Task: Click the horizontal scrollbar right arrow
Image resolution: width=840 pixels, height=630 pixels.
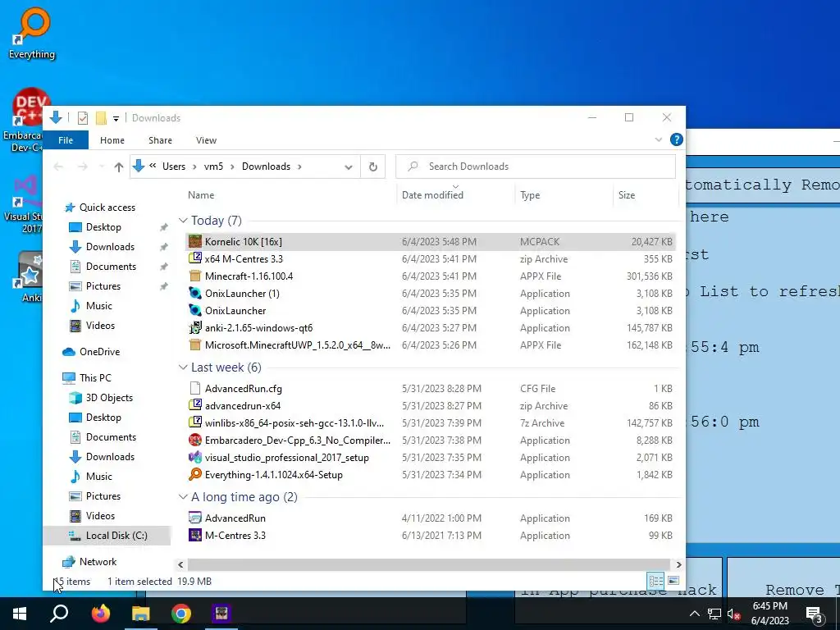Action: 678,564
